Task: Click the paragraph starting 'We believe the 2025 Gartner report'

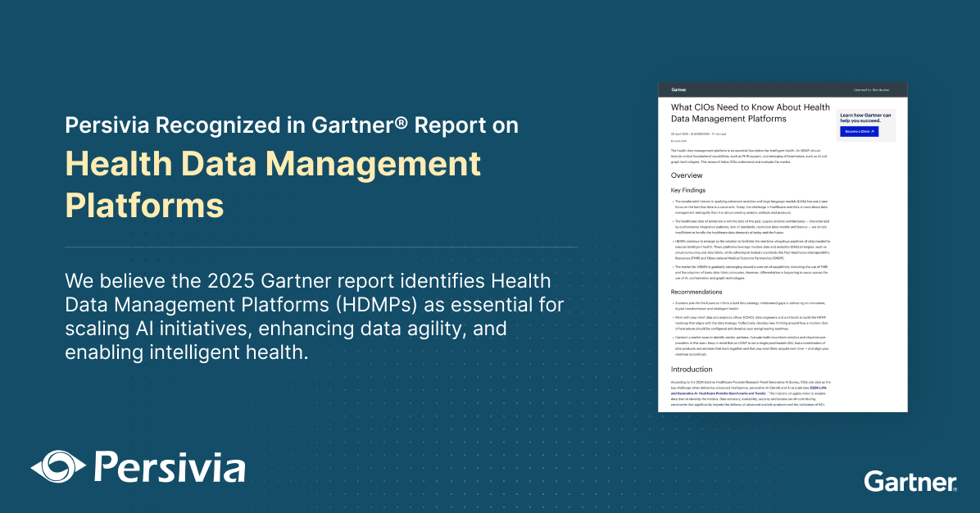Action: 315,316
